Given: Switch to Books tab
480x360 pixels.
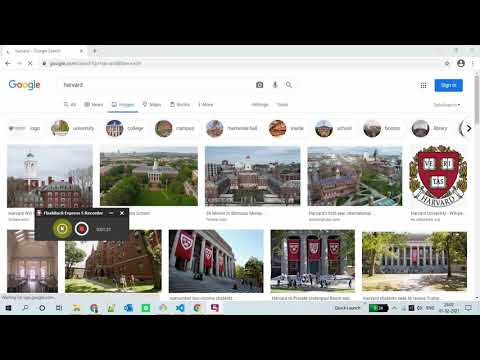Looking at the screenshot, I should 180,104.
